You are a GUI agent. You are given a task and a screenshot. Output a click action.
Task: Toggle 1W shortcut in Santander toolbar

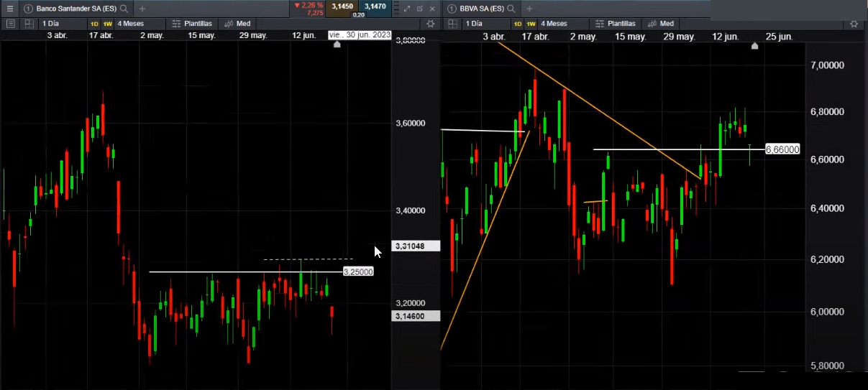pos(108,24)
